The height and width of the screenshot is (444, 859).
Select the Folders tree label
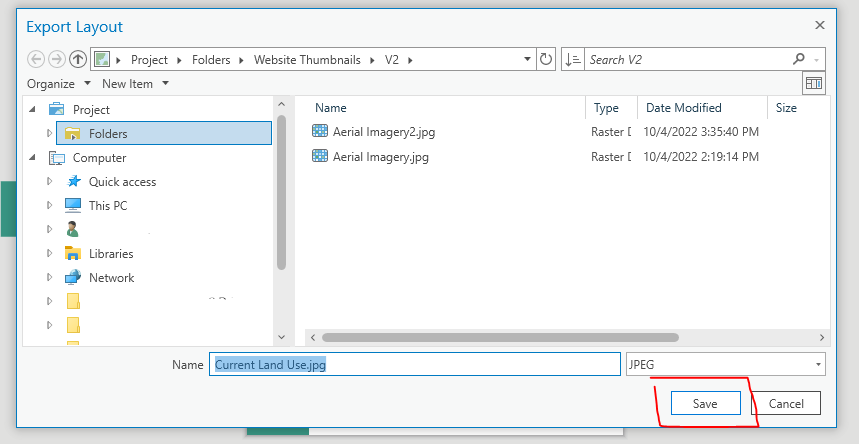pyautogui.click(x=108, y=134)
